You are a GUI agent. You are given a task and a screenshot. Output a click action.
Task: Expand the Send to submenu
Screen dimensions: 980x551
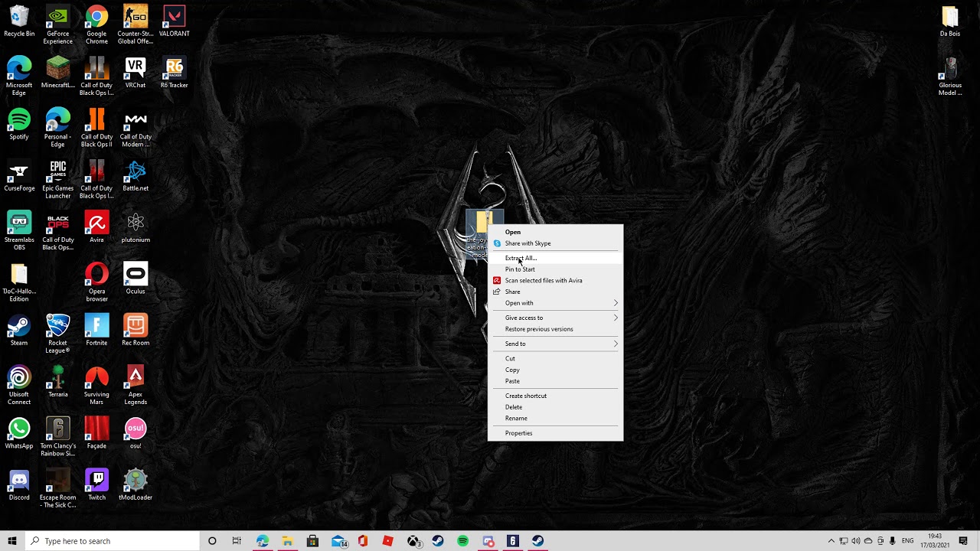555,344
